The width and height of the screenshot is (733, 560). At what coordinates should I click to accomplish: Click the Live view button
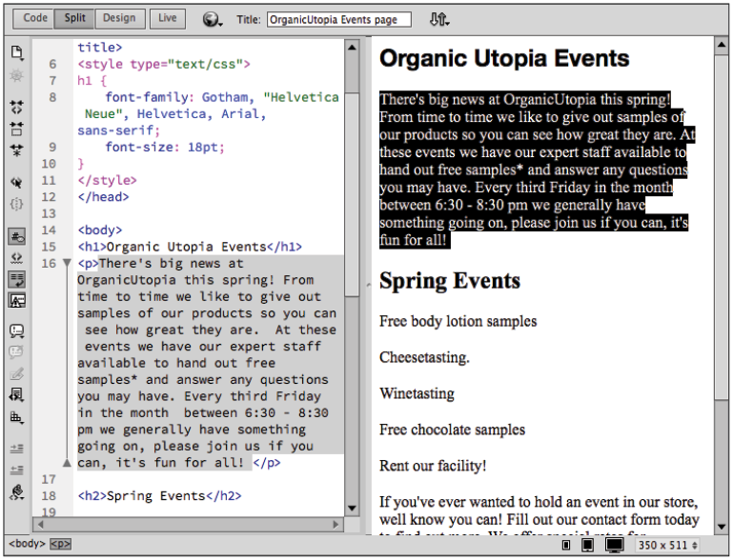click(168, 18)
